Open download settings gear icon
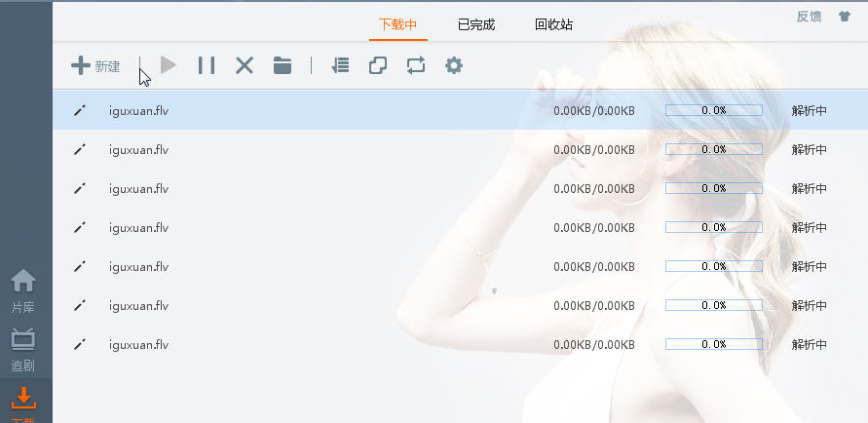Image resolution: width=868 pixels, height=423 pixels. coord(453,65)
